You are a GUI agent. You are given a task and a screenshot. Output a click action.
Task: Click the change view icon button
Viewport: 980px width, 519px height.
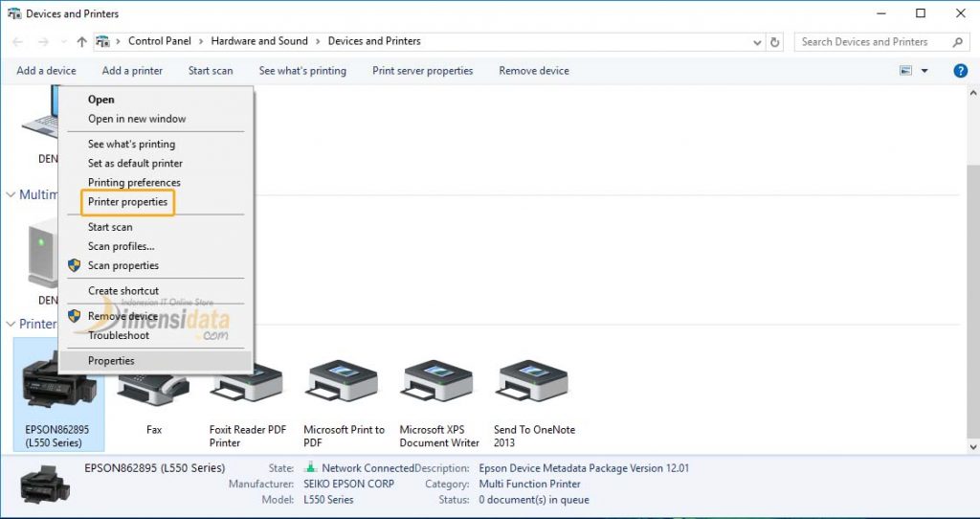(x=905, y=71)
